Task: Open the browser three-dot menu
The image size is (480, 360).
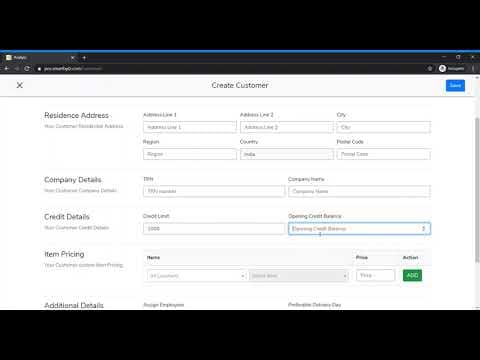Action: [473, 69]
